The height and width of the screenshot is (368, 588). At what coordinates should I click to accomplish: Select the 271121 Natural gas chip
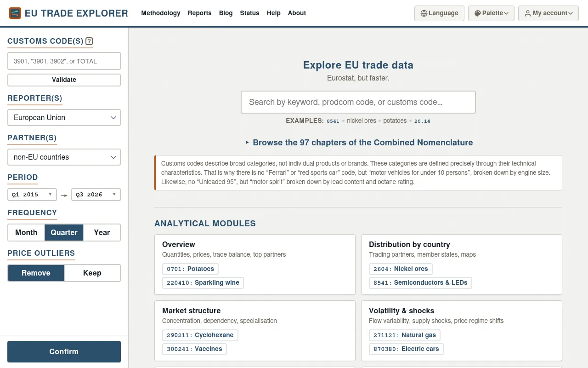[x=405, y=335]
